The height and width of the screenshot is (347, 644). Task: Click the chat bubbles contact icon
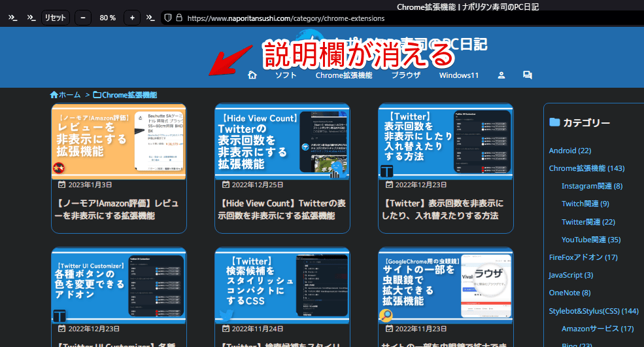pos(528,75)
